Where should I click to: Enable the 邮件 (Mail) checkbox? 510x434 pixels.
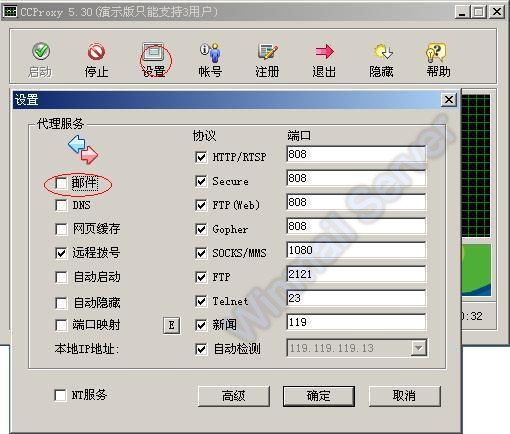[x=61, y=183]
